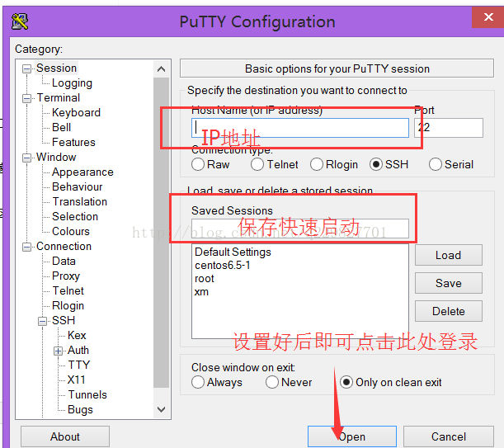
Task: Open the Selection category
Action: pos(75,216)
